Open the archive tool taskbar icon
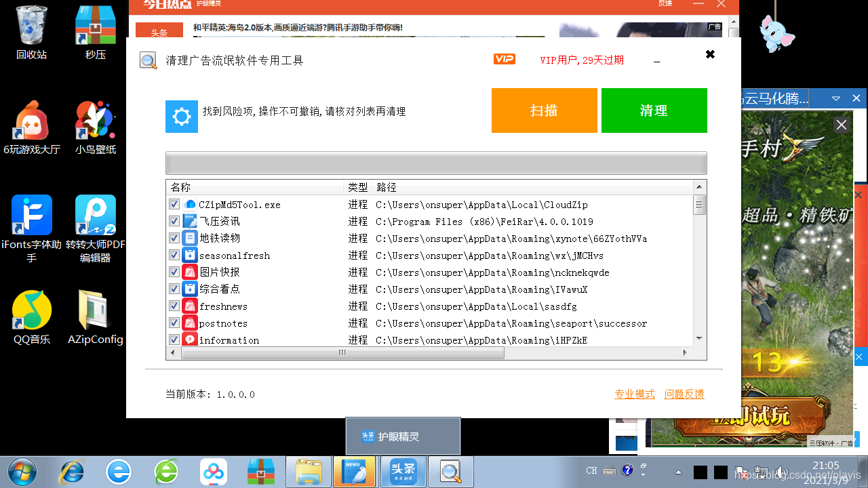 pos(261,472)
